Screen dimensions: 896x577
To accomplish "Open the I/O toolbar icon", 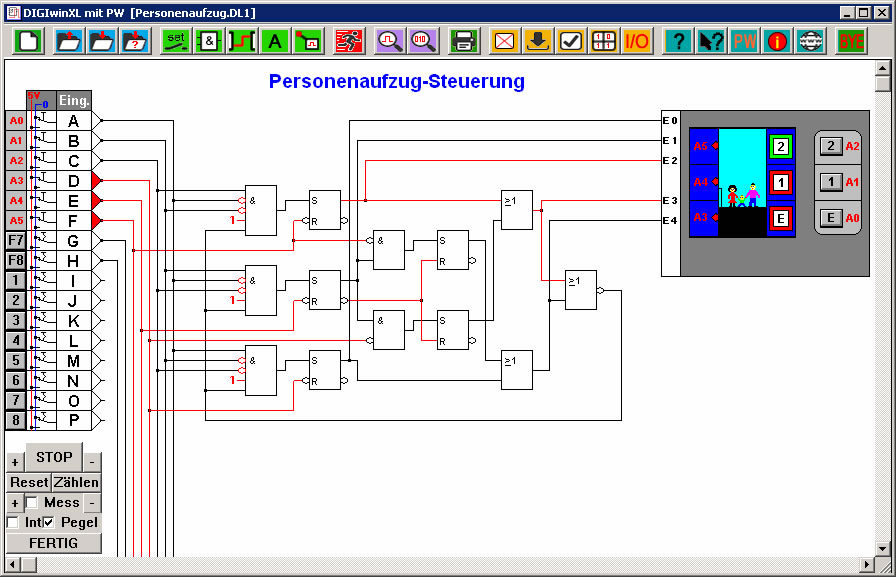I will pos(637,41).
